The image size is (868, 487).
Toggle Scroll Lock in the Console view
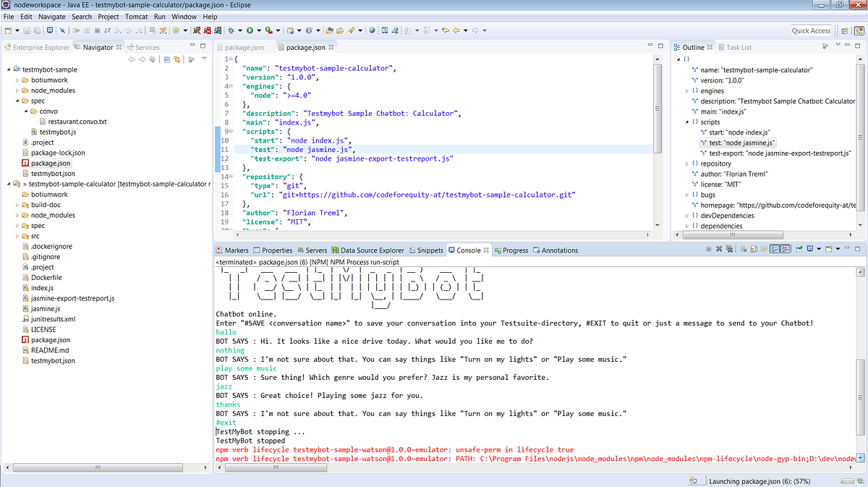pyautogui.click(x=753, y=248)
